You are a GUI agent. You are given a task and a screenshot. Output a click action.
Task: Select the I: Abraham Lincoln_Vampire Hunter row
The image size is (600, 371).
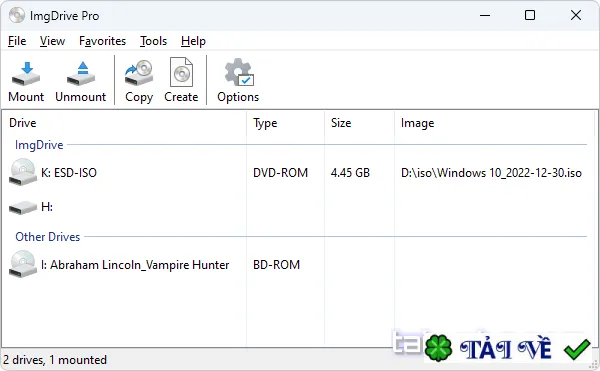pyautogui.click(x=298, y=265)
